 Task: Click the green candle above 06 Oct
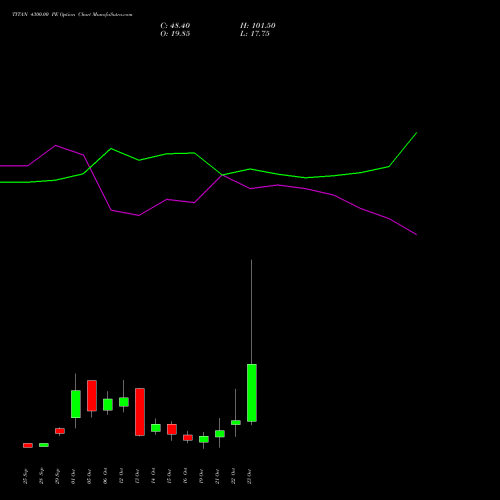coord(108,405)
